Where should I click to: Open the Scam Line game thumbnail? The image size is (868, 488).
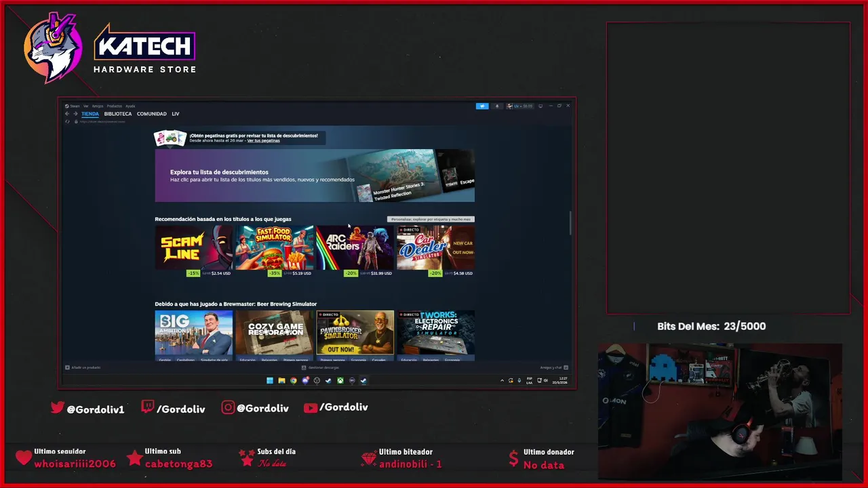click(193, 247)
